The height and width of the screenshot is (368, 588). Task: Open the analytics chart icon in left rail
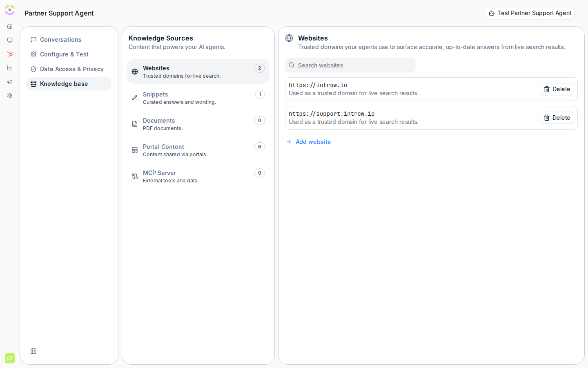pos(10,68)
